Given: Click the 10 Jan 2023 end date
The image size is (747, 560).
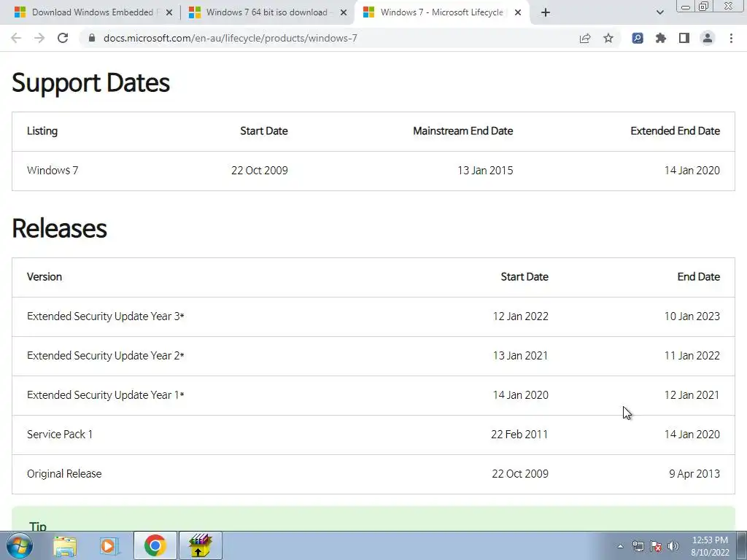Looking at the screenshot, I should 692,316.
